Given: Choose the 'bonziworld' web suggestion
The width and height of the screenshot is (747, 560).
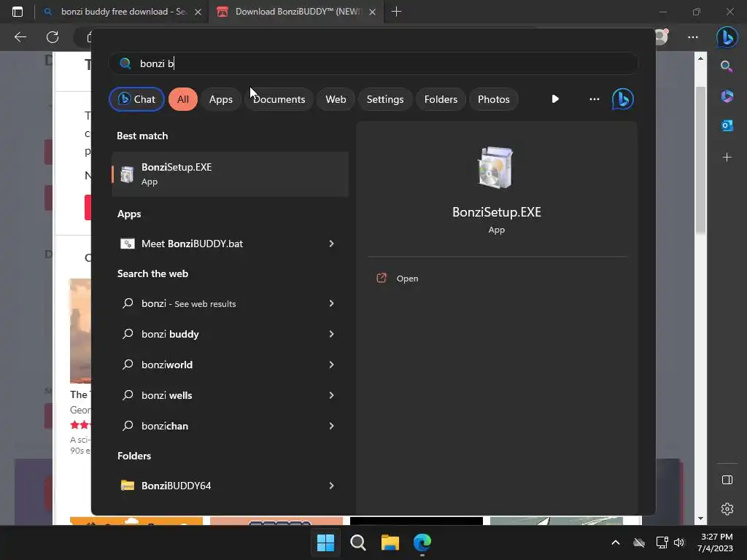Looking at the screenshot, I should point(219,365).
